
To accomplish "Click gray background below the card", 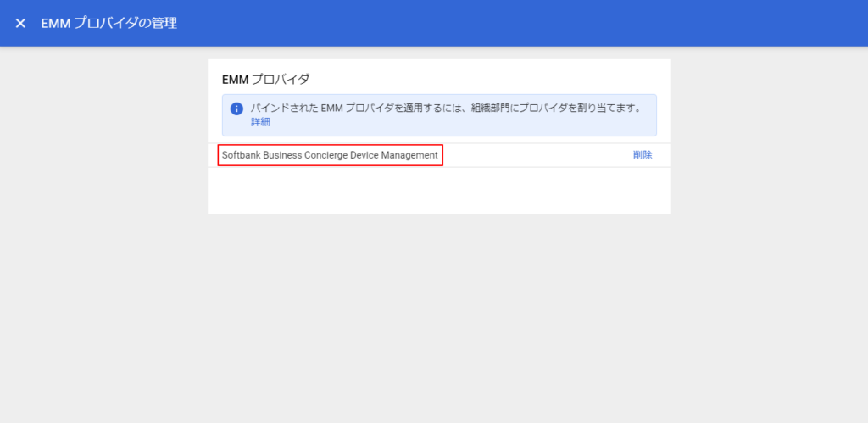I will (x=439, y=322).
